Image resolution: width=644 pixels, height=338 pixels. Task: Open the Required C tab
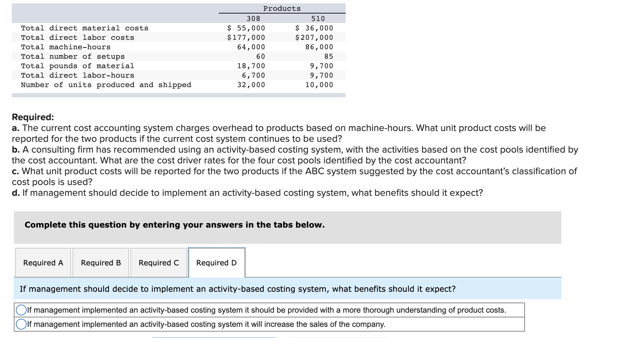158,262
